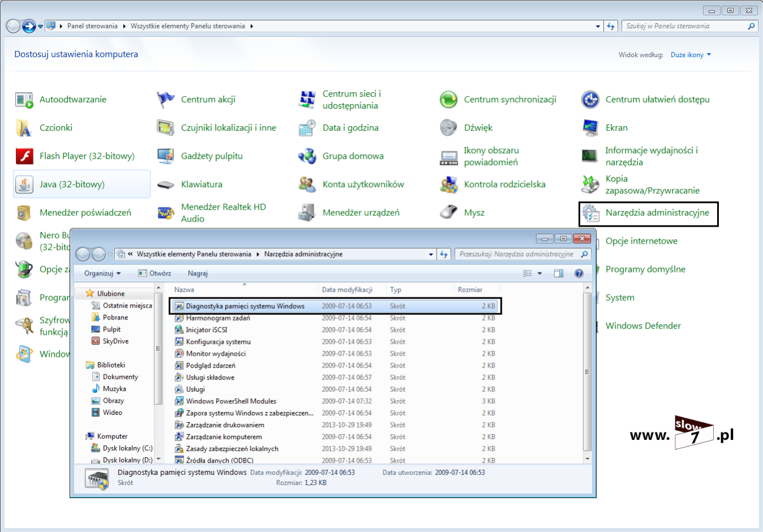The image size is (763, 532).
Task: Open Centrum ułatwień dostępu icon
Action: coord(590,100)
